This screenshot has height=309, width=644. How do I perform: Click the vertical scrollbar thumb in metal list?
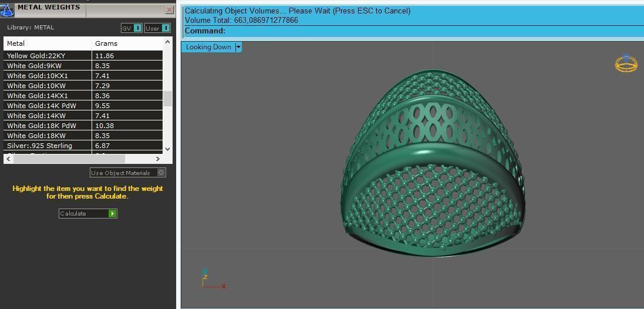[x=167, y=99]
